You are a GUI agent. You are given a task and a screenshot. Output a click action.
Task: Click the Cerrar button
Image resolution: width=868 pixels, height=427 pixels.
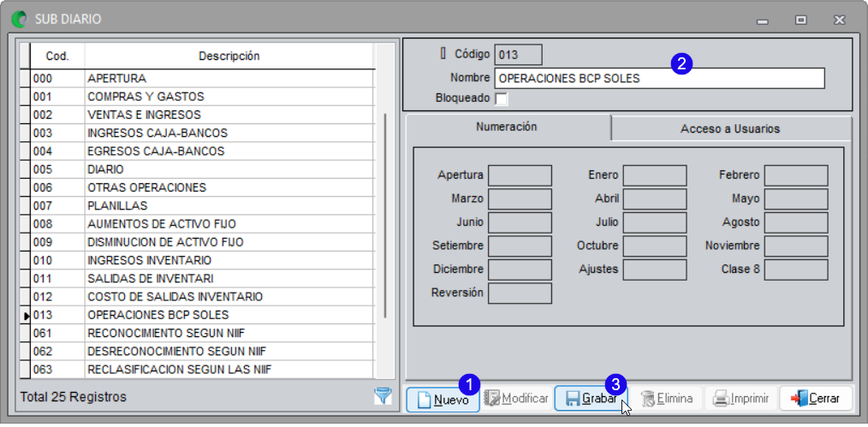point(816,399)
